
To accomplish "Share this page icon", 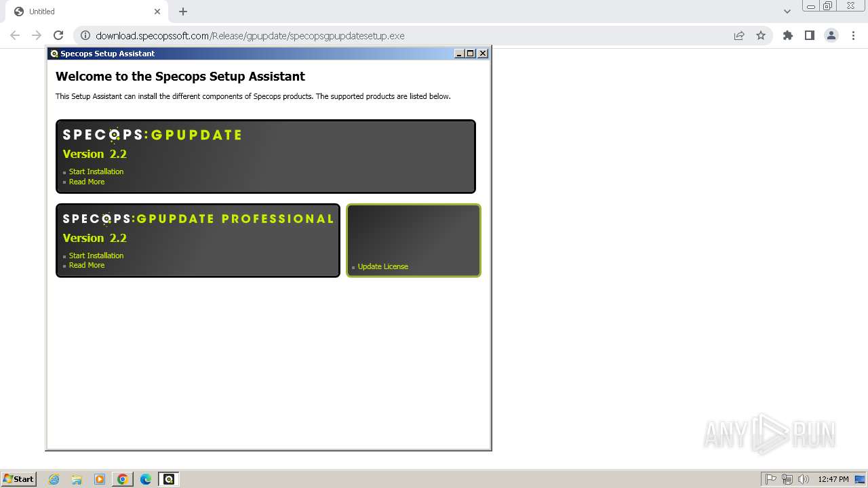I will point(739,35).
